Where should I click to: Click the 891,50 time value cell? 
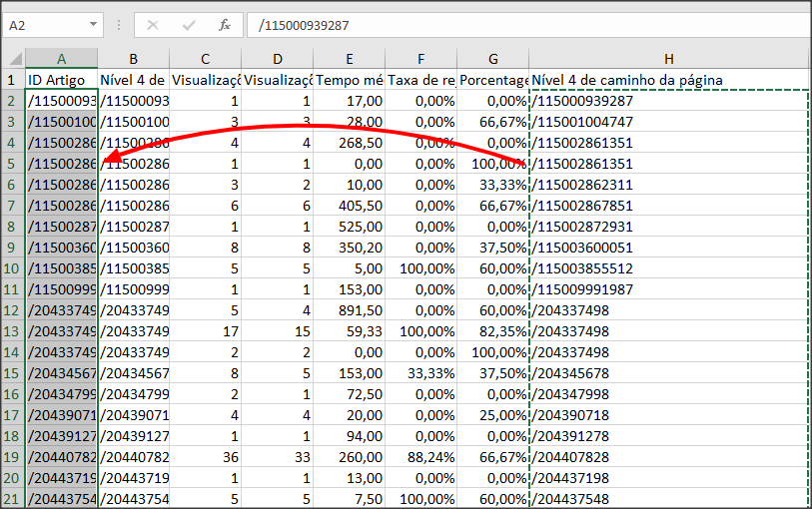tap(349, 310)
